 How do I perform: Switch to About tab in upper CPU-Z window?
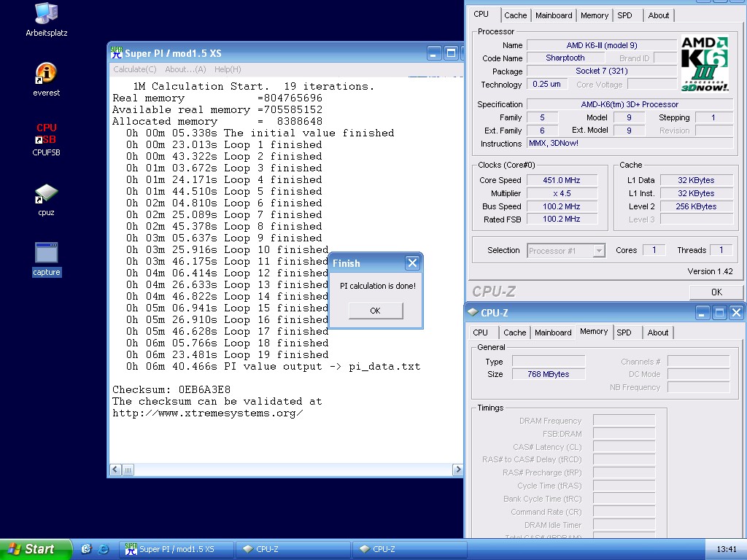(x=659, y=15)
